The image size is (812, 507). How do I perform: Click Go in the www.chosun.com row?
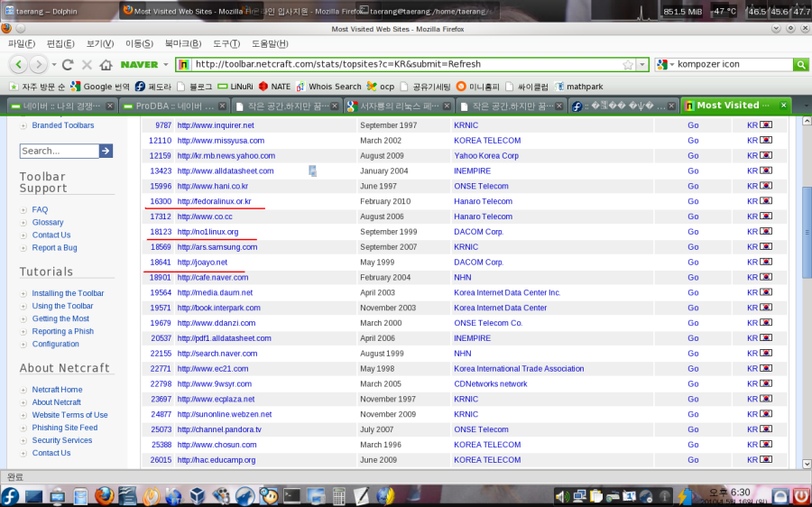tap(693, 445)
